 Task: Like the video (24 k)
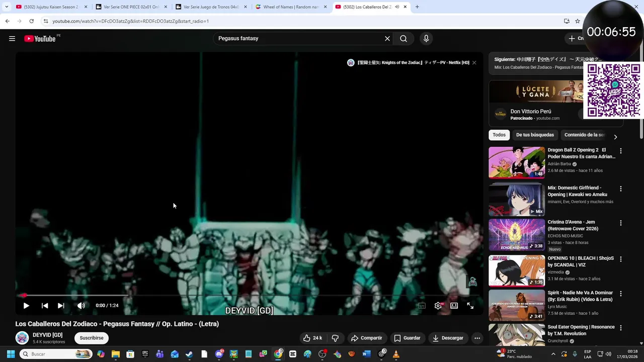click(312, 338)
